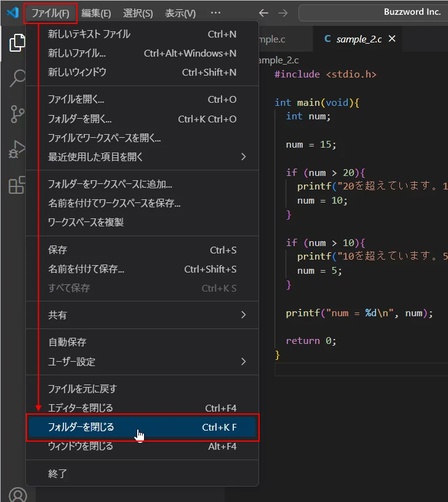Close the sample_2.c tab
The width and height of the screenshot is (448, 502).
pyautogui.click(x=392, y=39)
